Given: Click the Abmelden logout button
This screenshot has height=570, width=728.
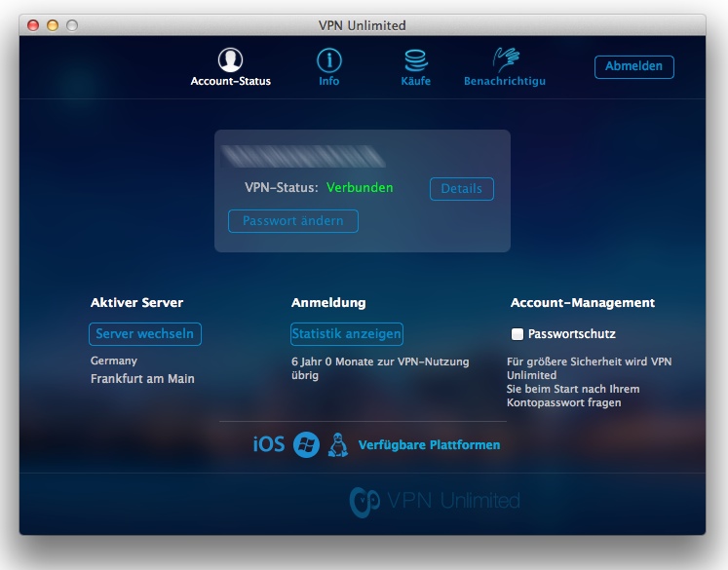Looking at the screenshot, I should [633, 67].
